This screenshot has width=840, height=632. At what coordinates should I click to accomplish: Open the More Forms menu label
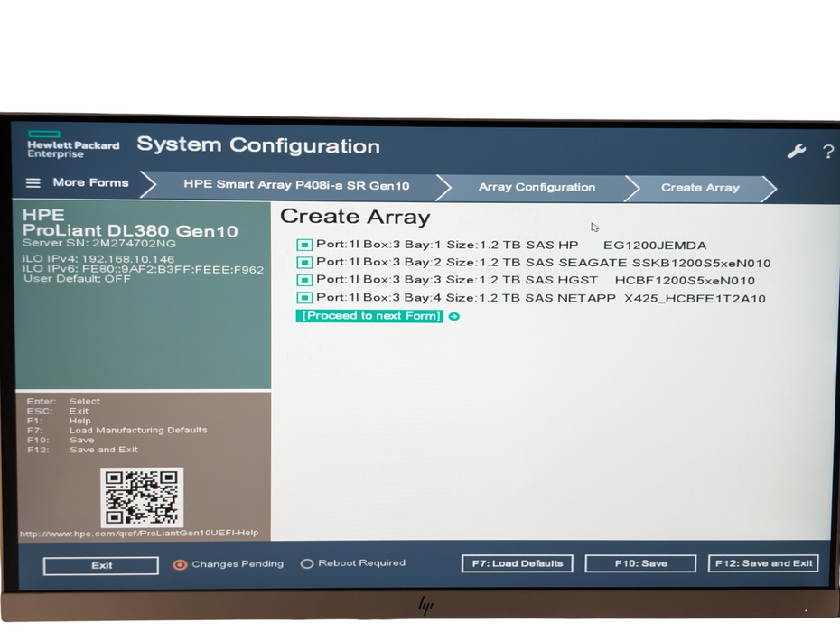[90, 182]
